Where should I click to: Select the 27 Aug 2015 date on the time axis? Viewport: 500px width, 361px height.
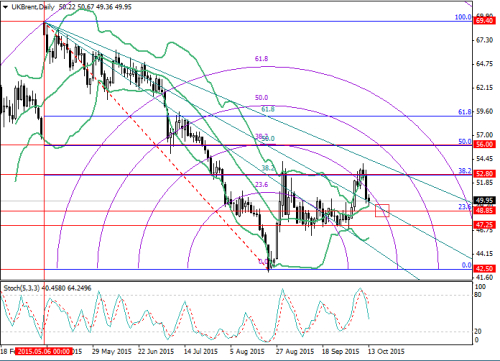click(295, 351)
